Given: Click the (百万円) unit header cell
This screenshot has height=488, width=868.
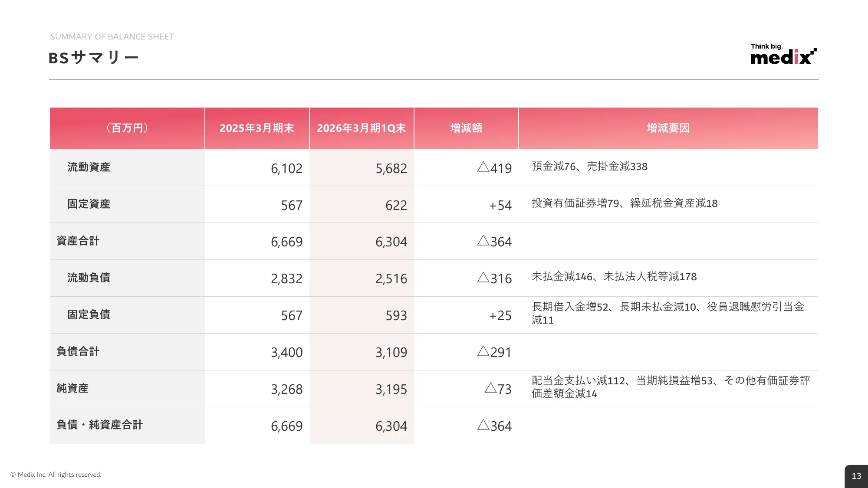Looking at the screenshot, I should click(x=127, y=128).
